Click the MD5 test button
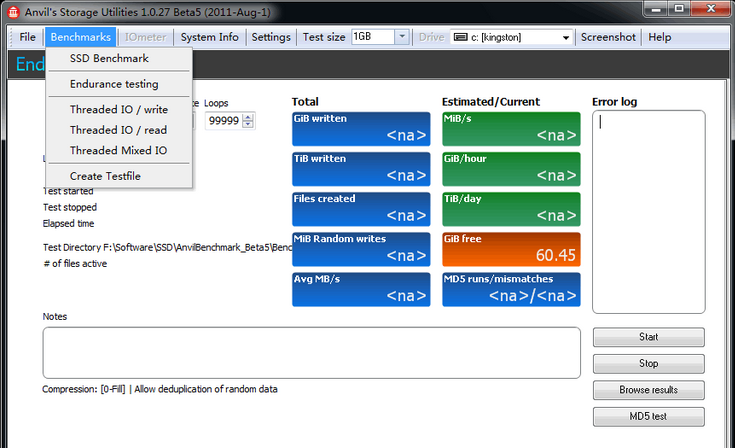 point(648,417)
